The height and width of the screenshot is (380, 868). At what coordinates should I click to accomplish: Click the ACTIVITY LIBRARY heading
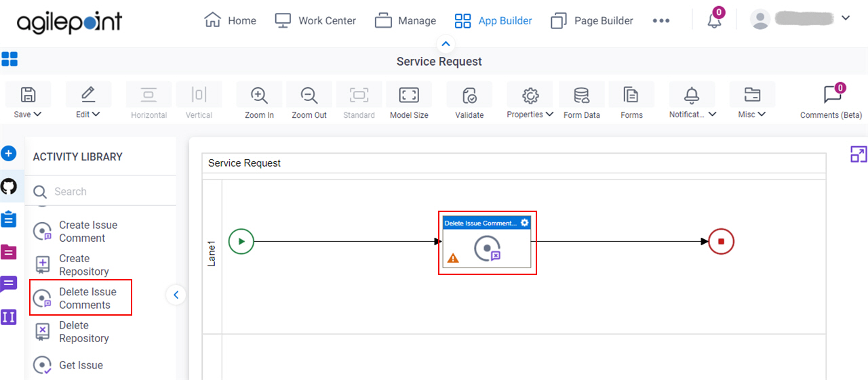[78, 156]
